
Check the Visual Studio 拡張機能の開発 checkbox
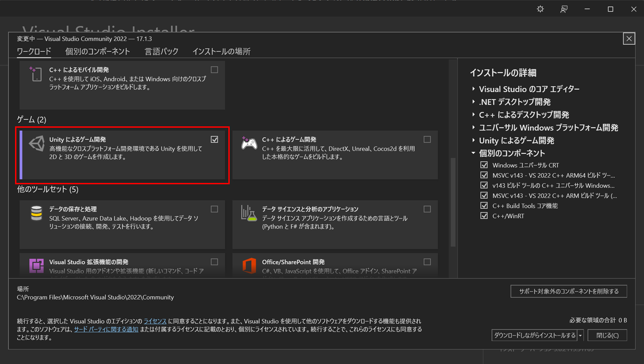tap(214, 262)
